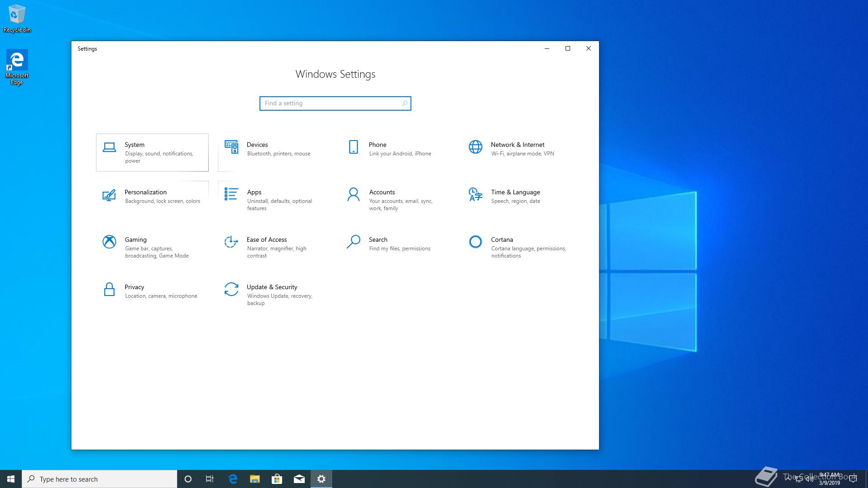Open the Mail app from the taskbar
The height and width of the screenshot is (488, 868).
[299, 479]
